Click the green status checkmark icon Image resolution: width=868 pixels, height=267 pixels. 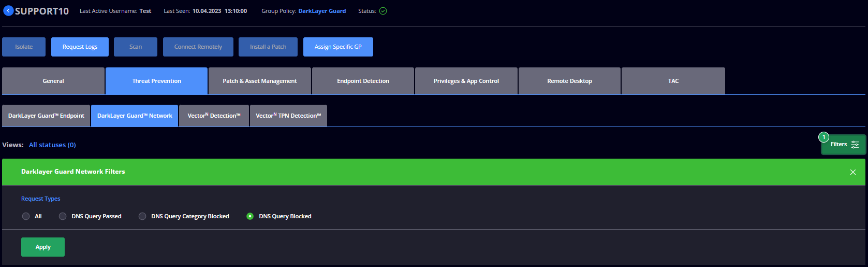[x=383, y=11]
